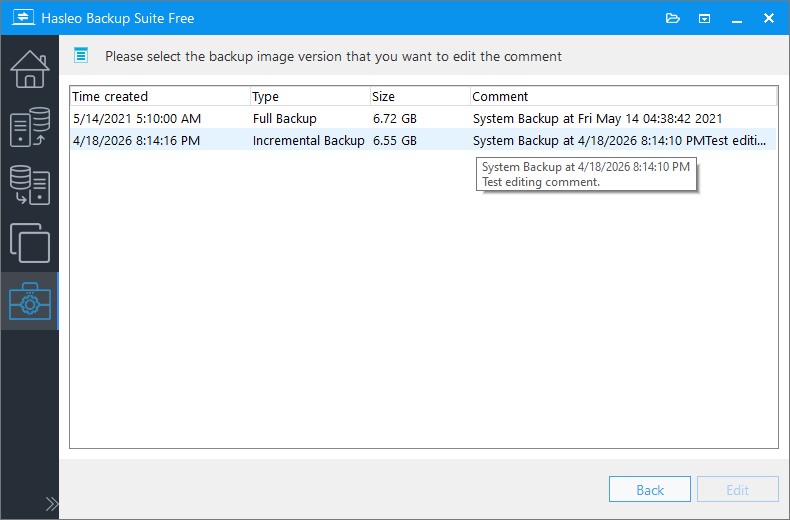Viewport: 790px width, 520px height.
Task: Sort by Type column header
Action: click(x=310, y=96)
